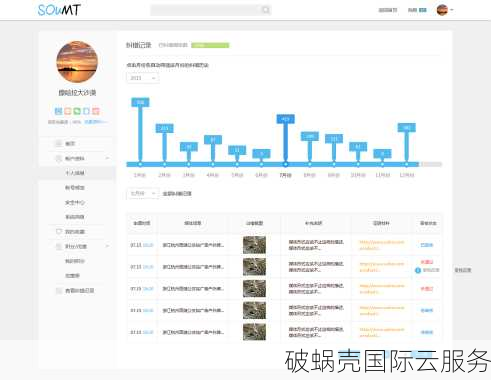
Task: Select the highlighted sidebar sub-item
Action: coord(78,173)
